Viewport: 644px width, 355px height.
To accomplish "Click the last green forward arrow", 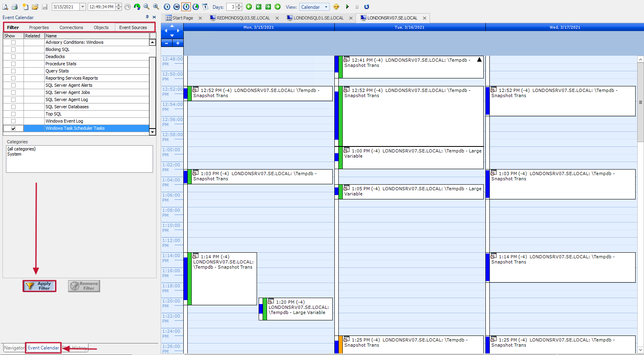I will (x=277, y=7).
